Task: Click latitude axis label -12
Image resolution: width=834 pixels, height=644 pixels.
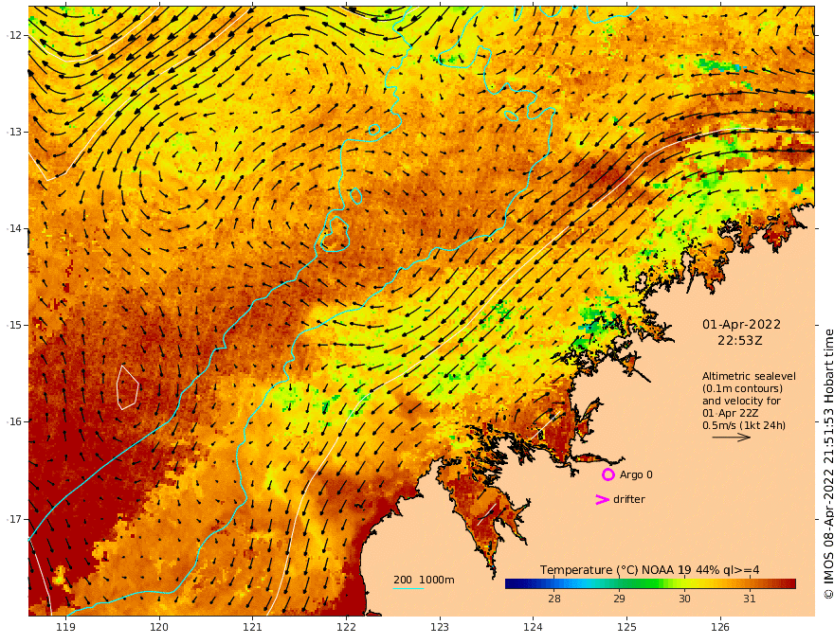Action: point(14,35)
